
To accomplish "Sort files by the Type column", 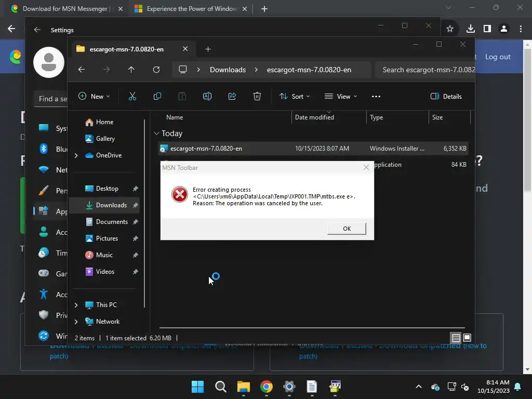I will pos(376,117).
